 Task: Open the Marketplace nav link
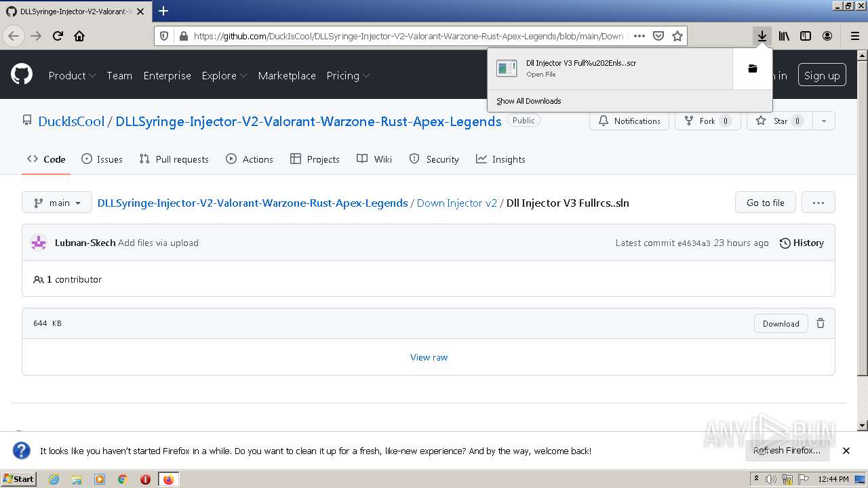click(287, 75)
